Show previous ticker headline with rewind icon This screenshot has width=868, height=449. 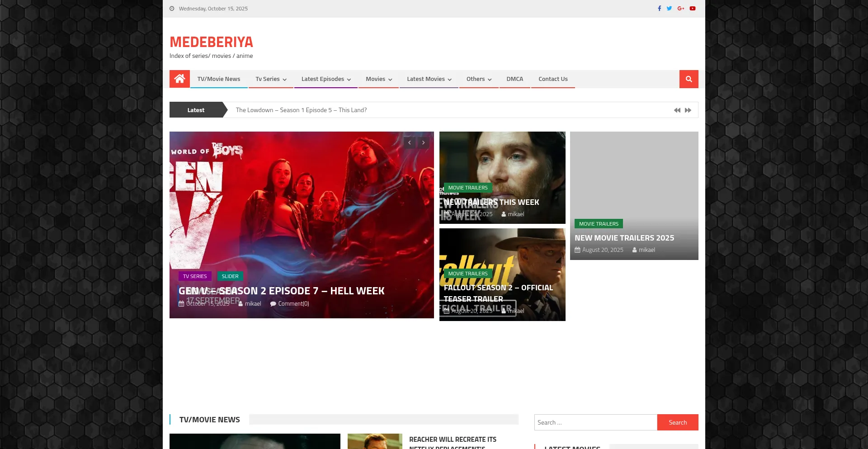click(x=677, y=110)
